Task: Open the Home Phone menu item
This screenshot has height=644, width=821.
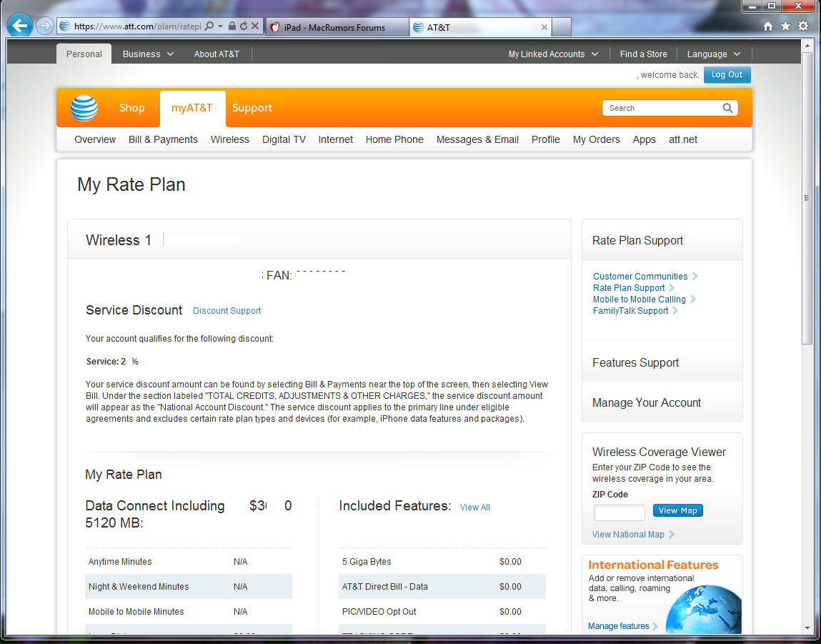Action: click(x=395, y=139)
